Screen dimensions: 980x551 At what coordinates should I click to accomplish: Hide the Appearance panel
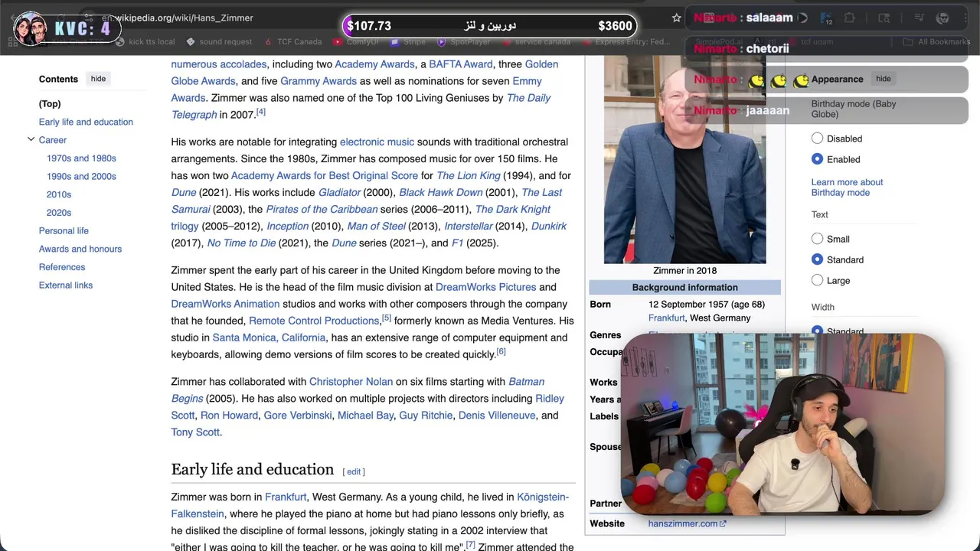(883, 79)
